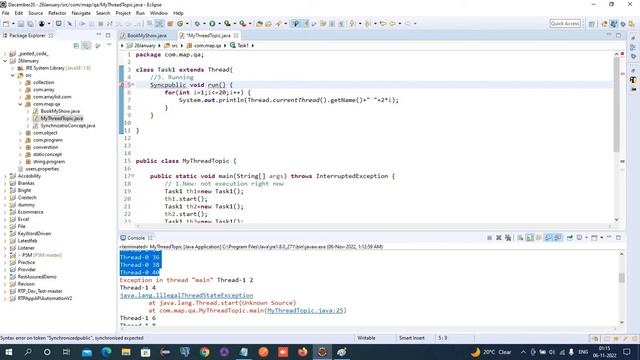
Task: Expand the KeyWordDriven project
Action: pos(5,234)
